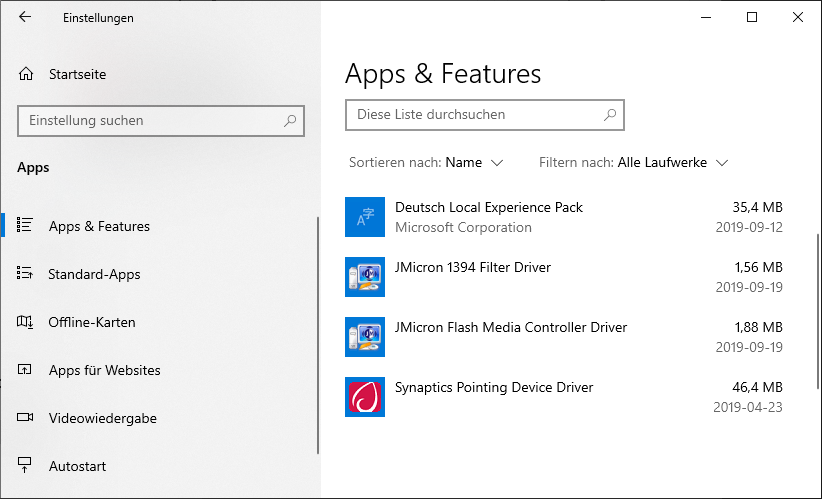Click the 2019-09-12 install date
Screen dimensions: 822x499
point(749,227)
